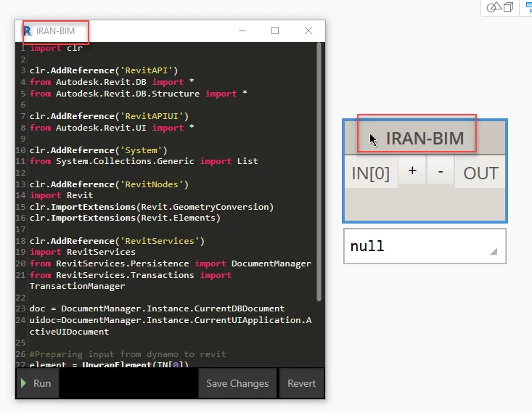Run the Python script
Viewport: 532px width, 413px height.
(37, 383)
